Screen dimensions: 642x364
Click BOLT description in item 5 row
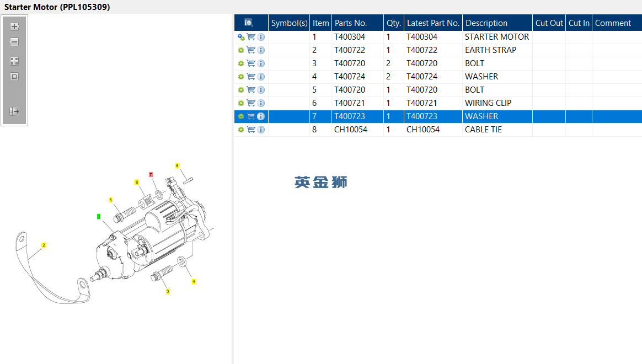[474, 90]
